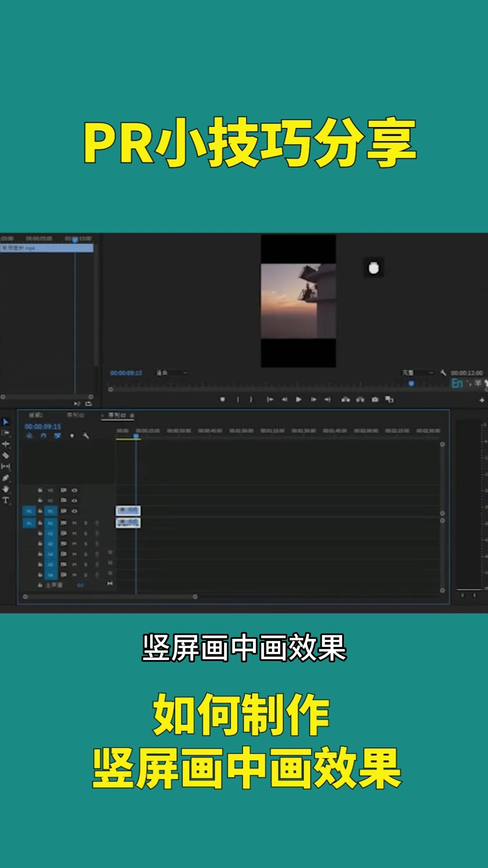Export frame with camera icon
This screenshot has width=488, height=868.
click(375, 399)
